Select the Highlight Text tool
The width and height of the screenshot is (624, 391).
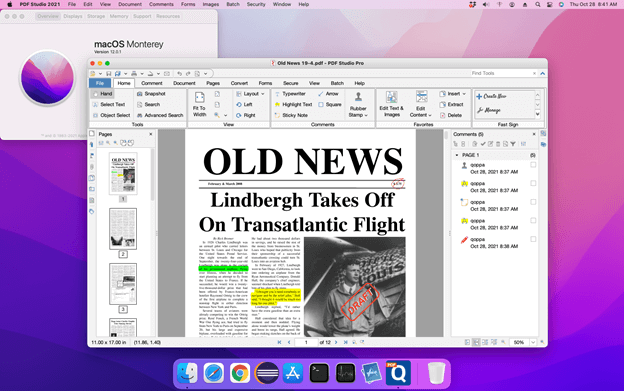[293, 105]
